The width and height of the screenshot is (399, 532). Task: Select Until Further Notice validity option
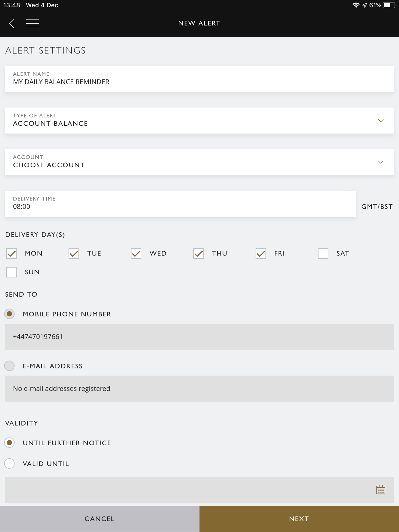point(9,443)
